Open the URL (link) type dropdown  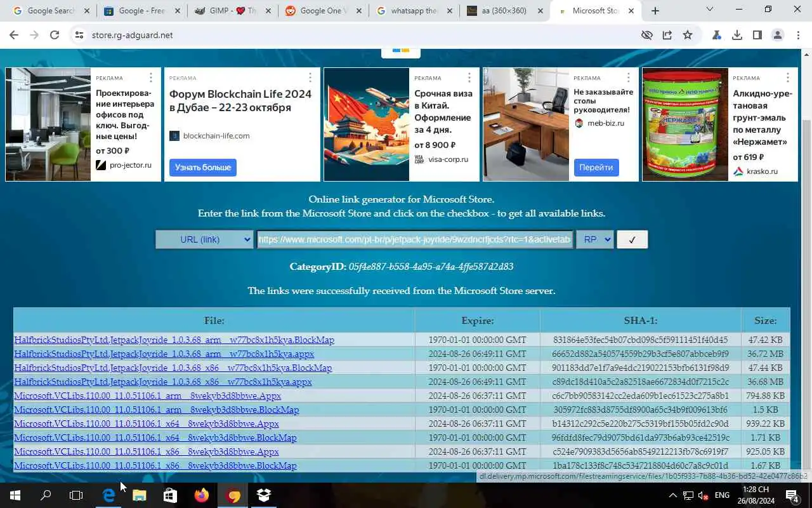[204, 239]
